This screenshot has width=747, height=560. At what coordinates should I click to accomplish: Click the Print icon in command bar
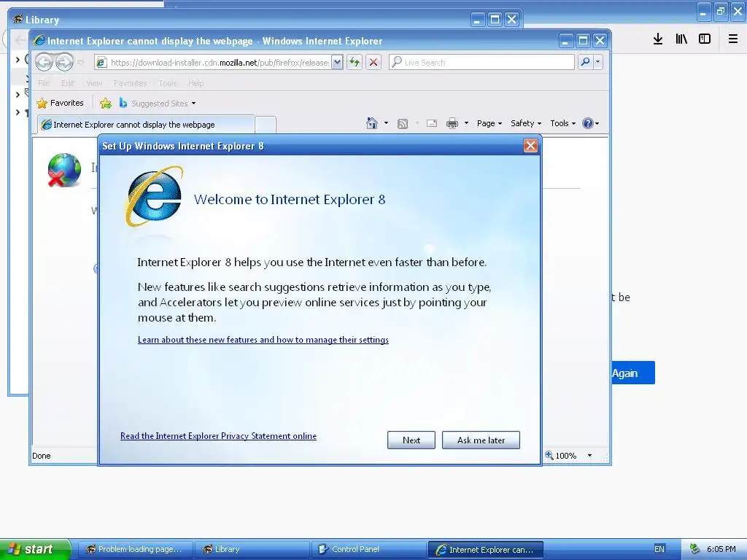[452, 123]
